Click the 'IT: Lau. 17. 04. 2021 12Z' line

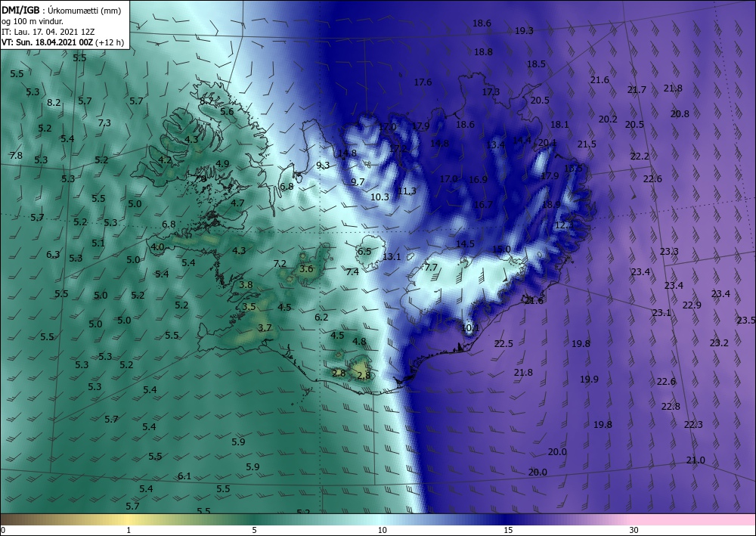(48, 32)
